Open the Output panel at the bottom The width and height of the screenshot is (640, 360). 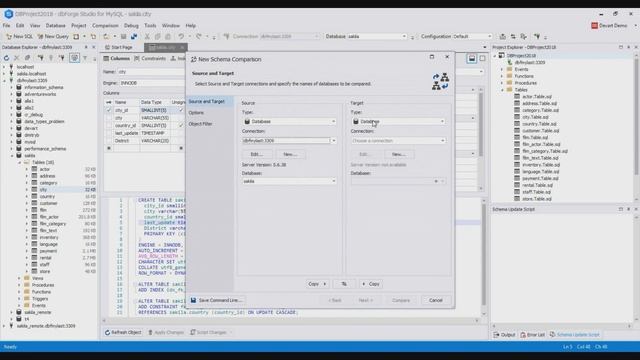pos(504,335)
